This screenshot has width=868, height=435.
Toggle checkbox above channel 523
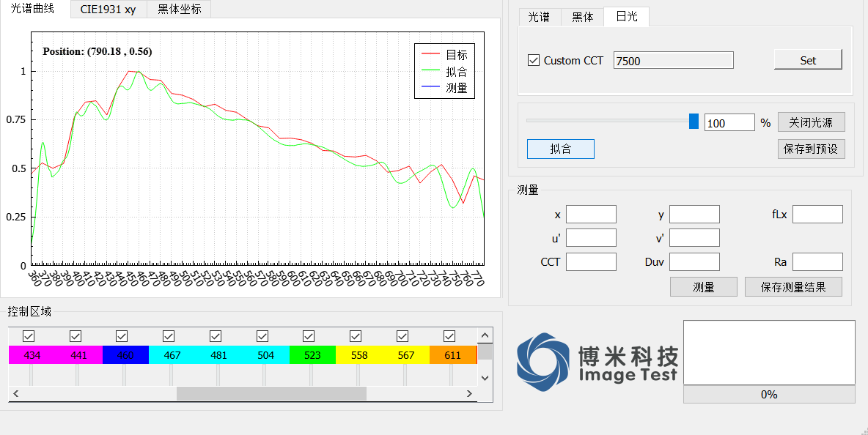[x=309, y=336]
